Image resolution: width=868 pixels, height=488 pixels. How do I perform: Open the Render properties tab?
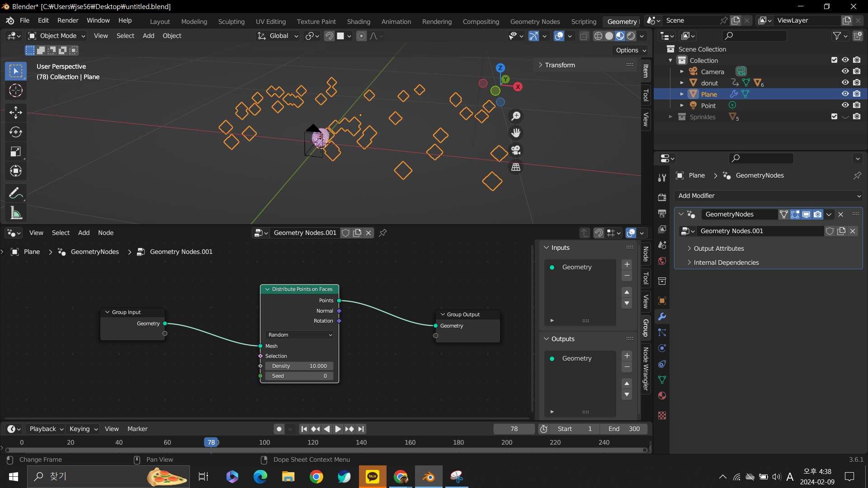coord(662,197)
